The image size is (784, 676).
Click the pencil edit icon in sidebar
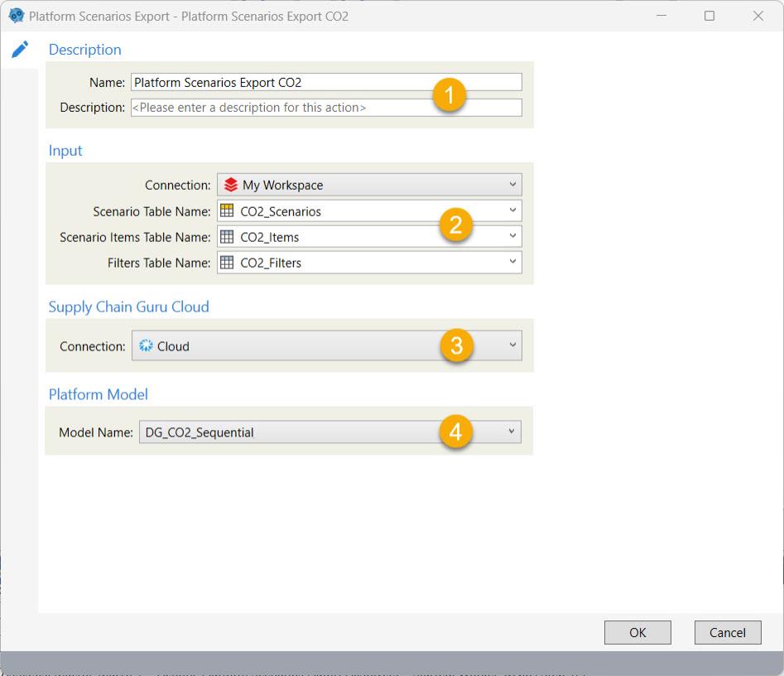pos(20,49)
